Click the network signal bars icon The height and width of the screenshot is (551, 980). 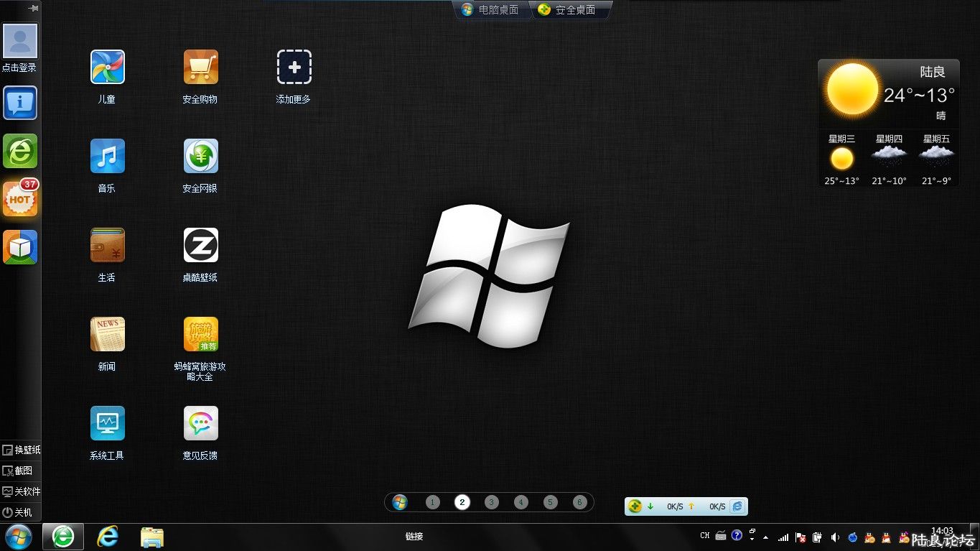(x=783, y=537)
